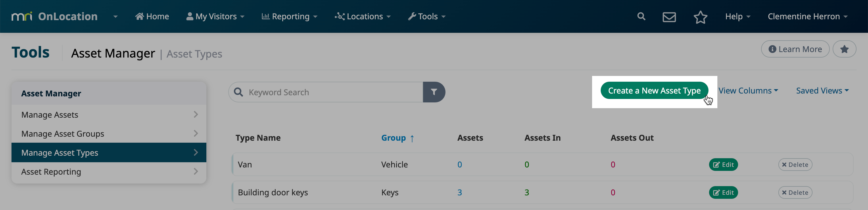Click the Vehicle group cell

pos(394,165)
